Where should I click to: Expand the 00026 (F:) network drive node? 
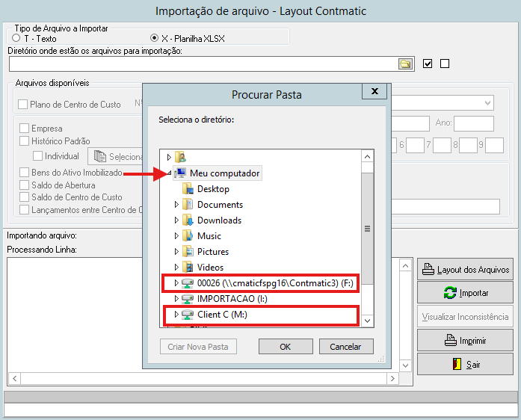(x=176, y=283)
